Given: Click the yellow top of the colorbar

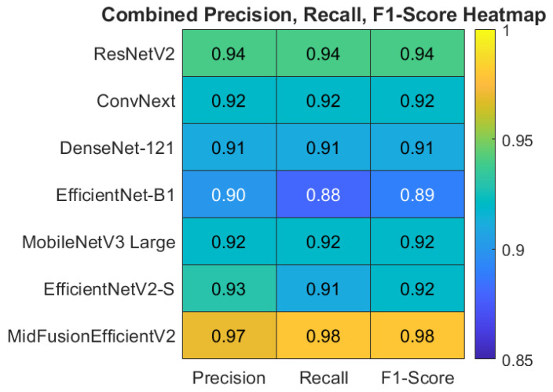Looking at the screenshot, I should coord(485,34).
